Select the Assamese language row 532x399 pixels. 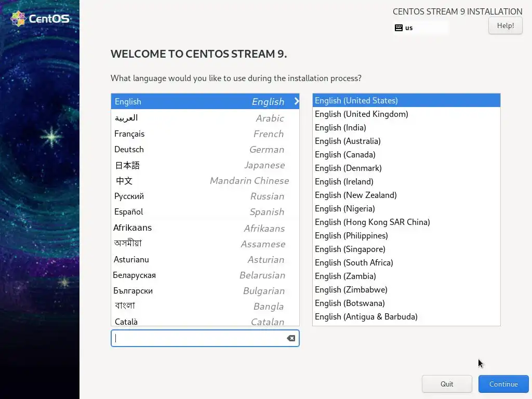point(205,244)
